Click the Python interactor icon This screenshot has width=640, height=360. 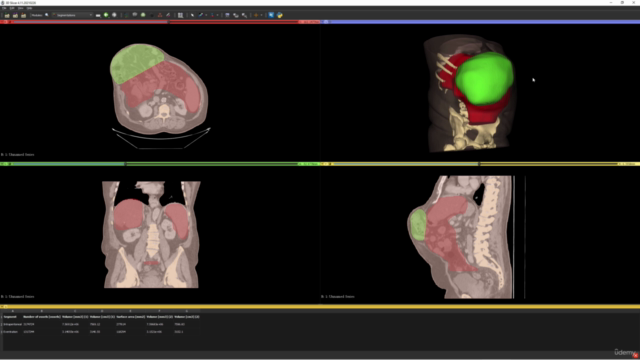coord(280,15)
